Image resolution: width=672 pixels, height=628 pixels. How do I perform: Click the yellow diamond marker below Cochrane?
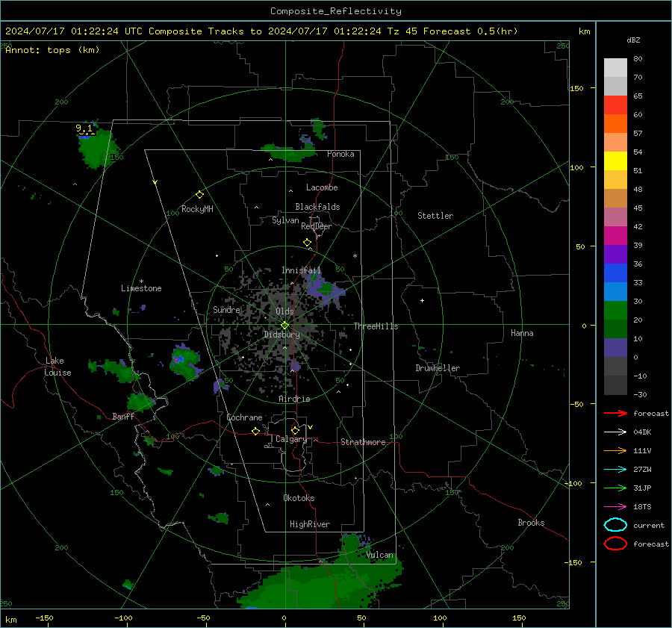click(256, 431)
